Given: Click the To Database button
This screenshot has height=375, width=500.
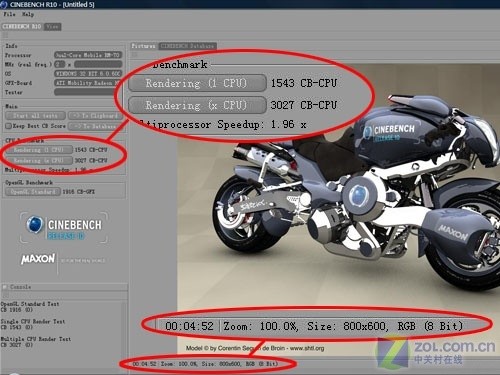Looking at the screenshot, I should 96,126.
